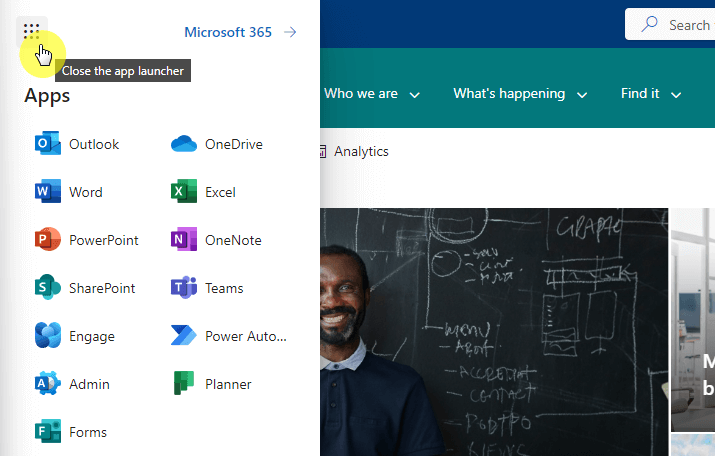
Task: Open the Find it menu
Action: 640,93
